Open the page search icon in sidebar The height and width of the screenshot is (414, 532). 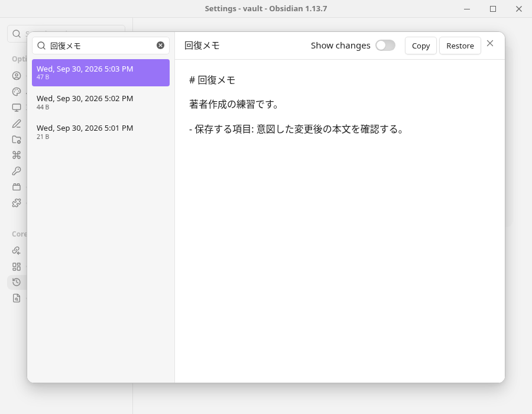pyautogui.click(x=17, y=298)
